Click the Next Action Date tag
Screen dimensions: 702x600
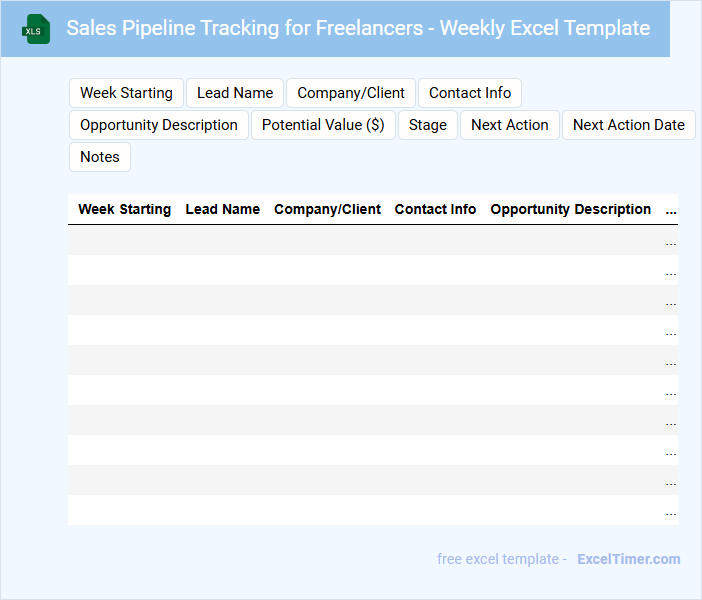629,125
